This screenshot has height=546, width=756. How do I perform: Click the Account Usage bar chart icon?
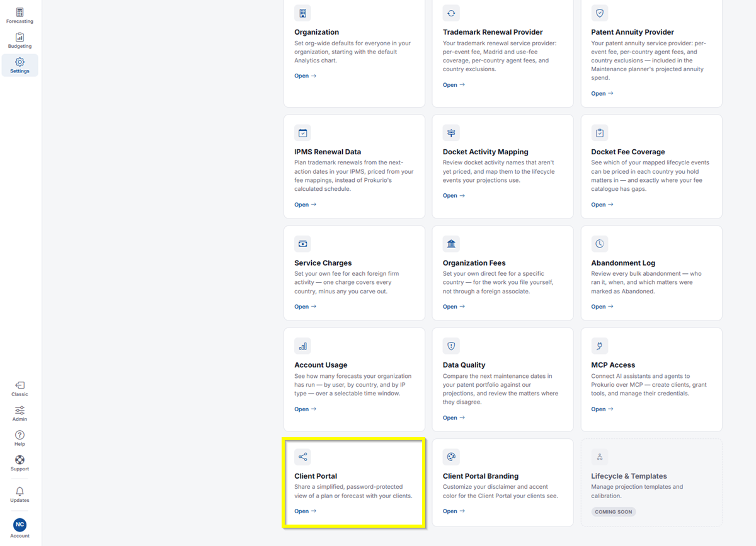pyautogui.click(x=302, y=346)
